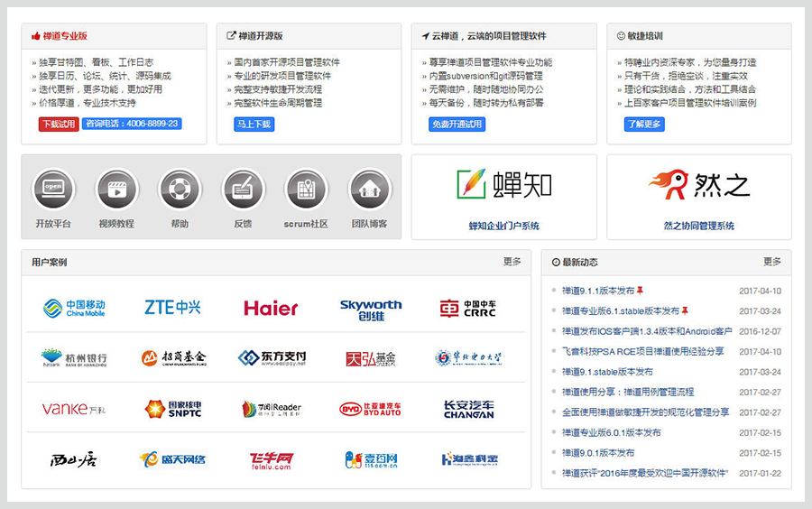Image resolution: width=812 pixels, height=509 pixels.
Task: Open the 开放平台 icon
Action: [53, 189]
